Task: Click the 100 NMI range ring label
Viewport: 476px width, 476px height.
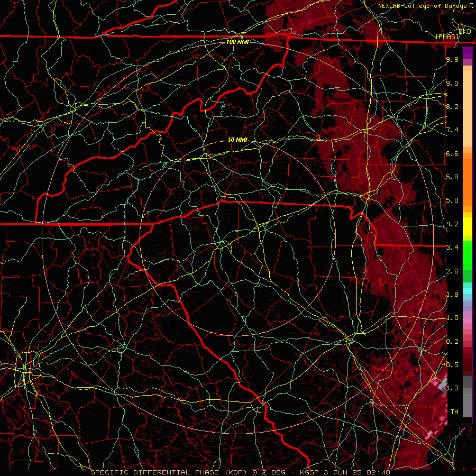Action: click(237, 42)
